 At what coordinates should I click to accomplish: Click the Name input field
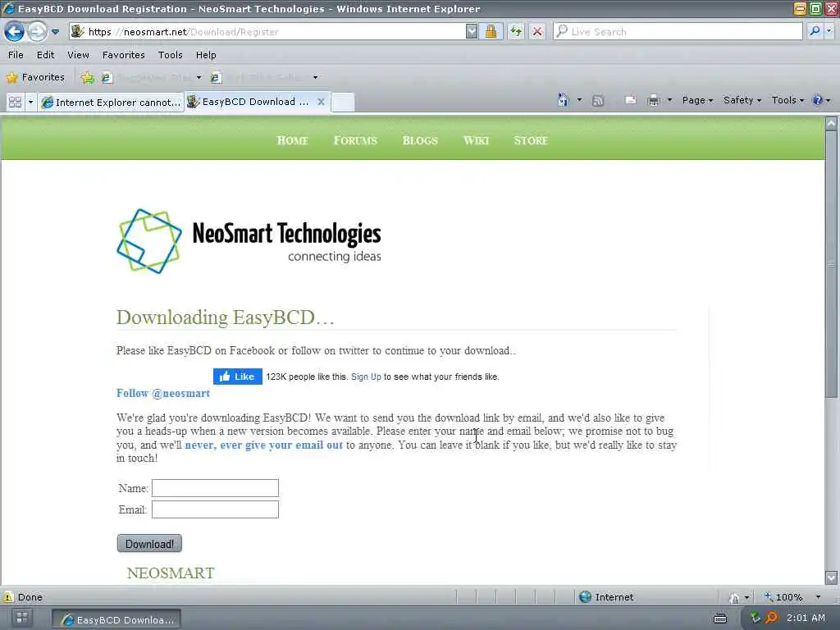(215, 488)
